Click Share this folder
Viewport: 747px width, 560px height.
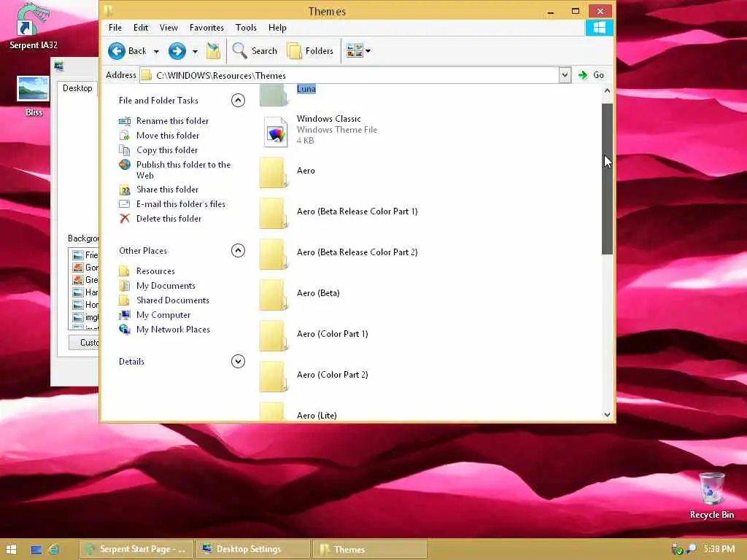[x=167, y=190]
